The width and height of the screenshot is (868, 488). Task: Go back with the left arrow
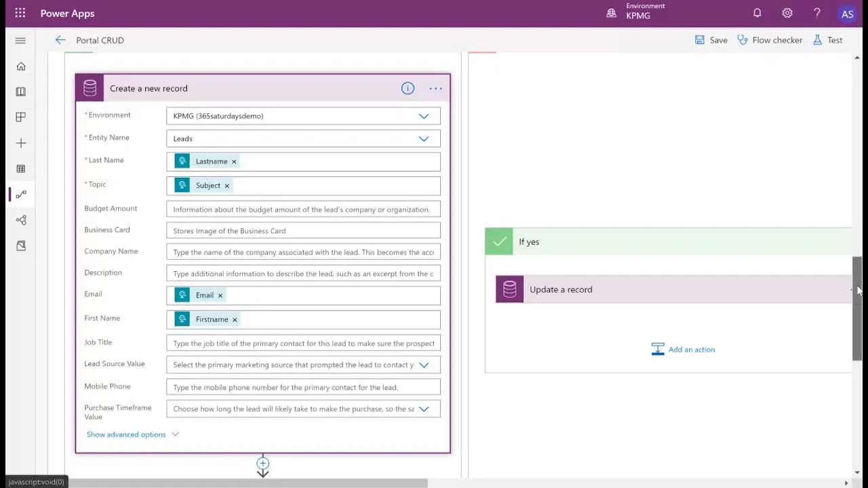click(x=60, y=40)
